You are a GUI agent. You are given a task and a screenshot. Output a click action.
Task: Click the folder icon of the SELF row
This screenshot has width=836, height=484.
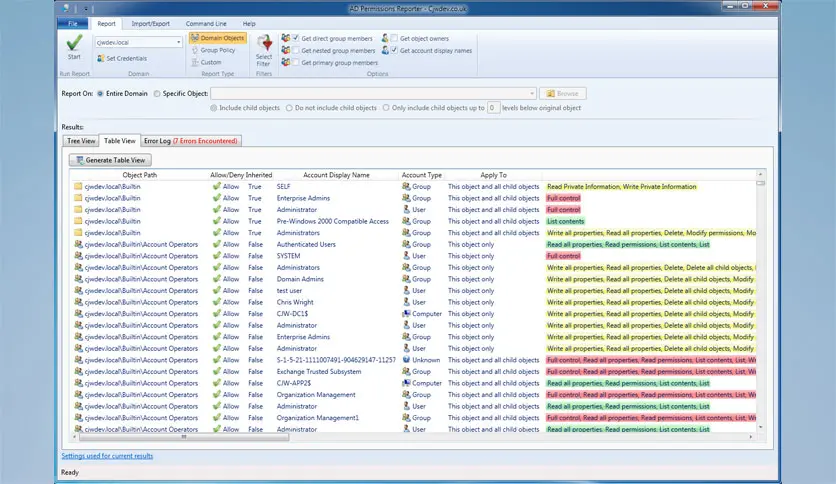coord(78,187)
